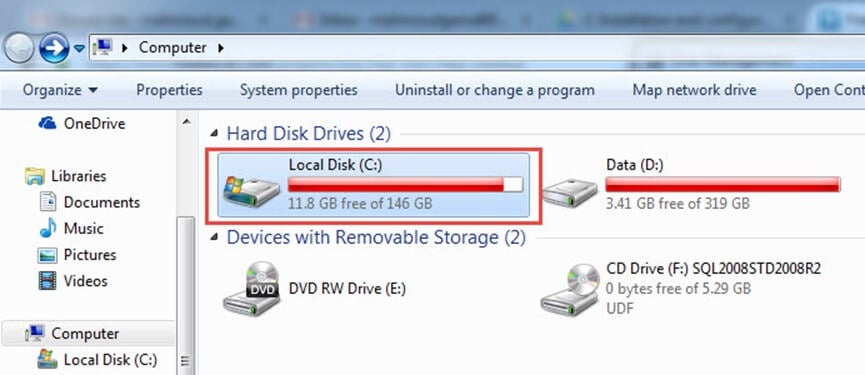
Task: Click the Back navigation arrow button
Action: (19, 48)
